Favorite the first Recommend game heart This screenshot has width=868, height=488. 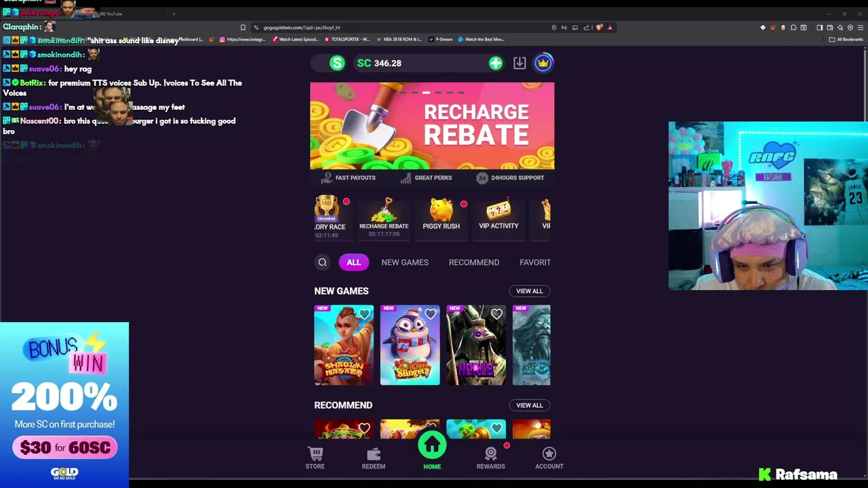pyautogui.click(x=365, y=428)
